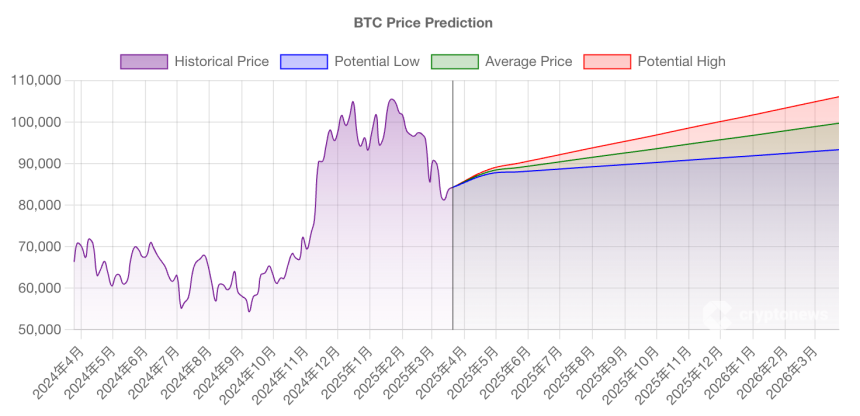Viewport: 860px width, 416px height.
Task: Click the green Average Price line endpoint
Action: pyautogui.click(x=838, y=123)
